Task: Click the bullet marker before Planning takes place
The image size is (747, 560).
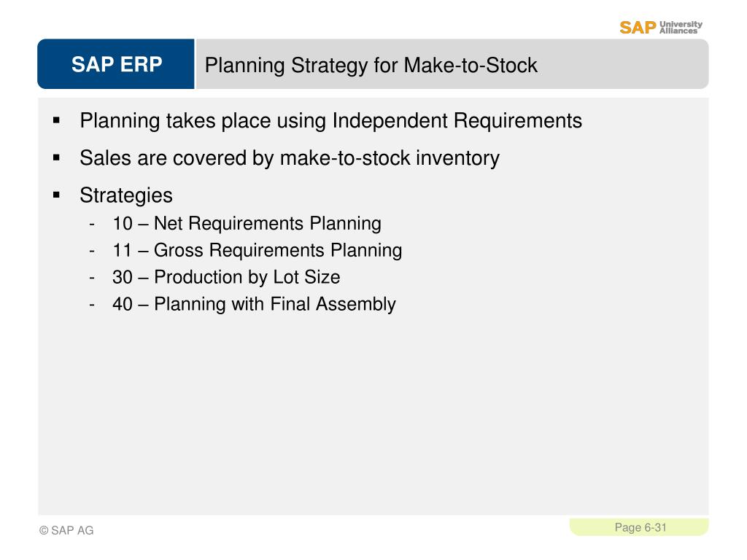Action: click(x=57, y=120)
